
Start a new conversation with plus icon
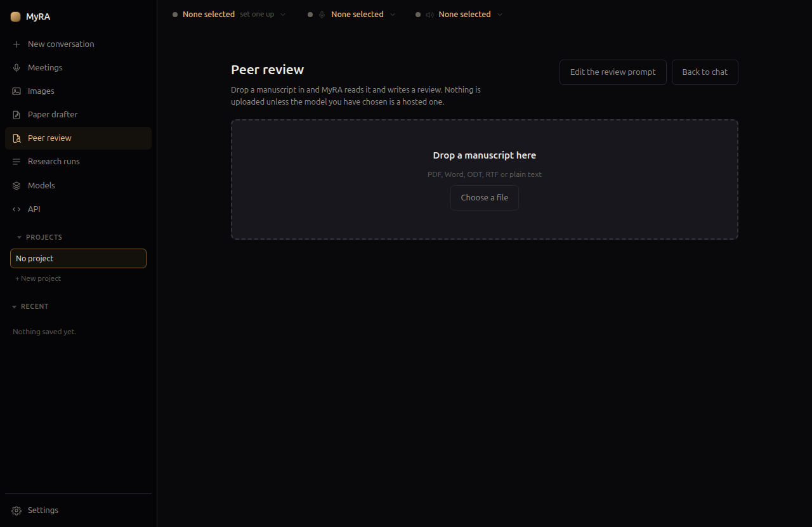coord(16,44)
